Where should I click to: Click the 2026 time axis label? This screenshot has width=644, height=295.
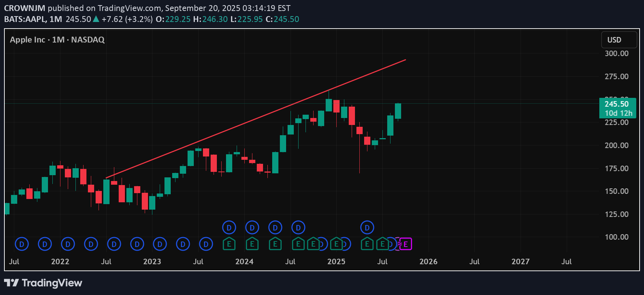click(x=428, y=262)
